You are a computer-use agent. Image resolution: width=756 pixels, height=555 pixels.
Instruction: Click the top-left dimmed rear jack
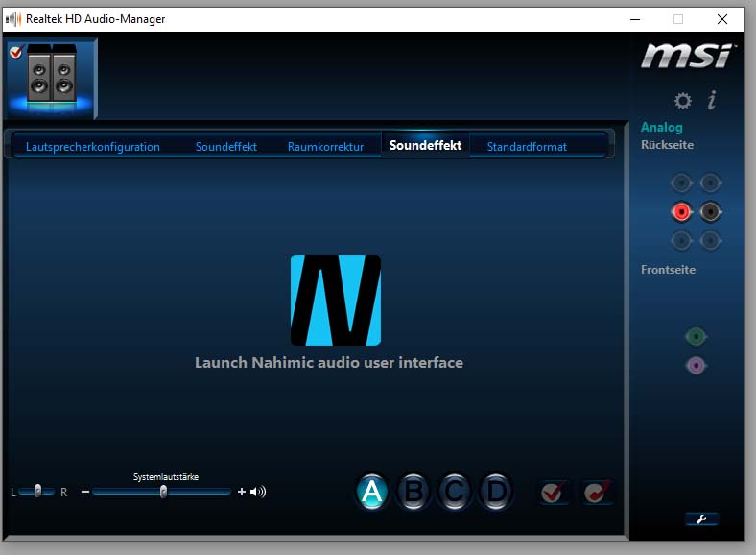coord(681,182)
